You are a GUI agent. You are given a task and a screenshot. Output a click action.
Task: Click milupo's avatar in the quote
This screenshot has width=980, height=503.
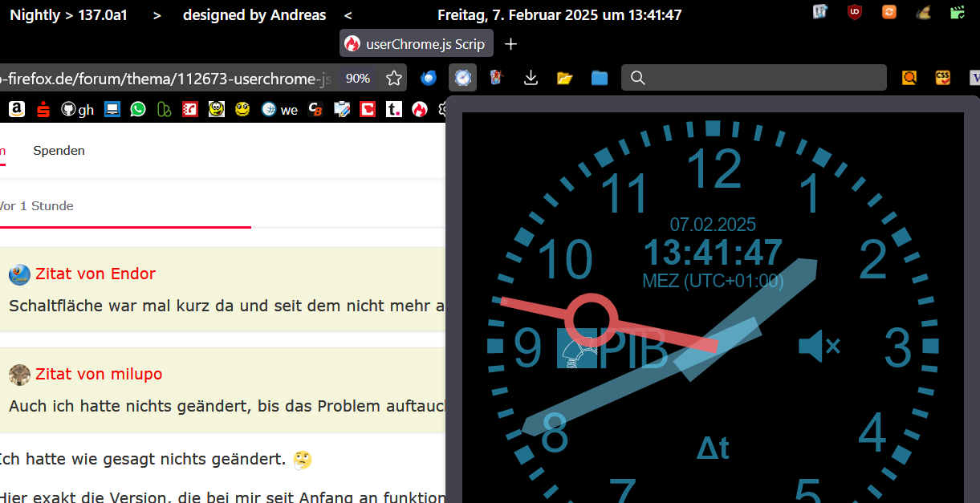click(x=19, y=375)
